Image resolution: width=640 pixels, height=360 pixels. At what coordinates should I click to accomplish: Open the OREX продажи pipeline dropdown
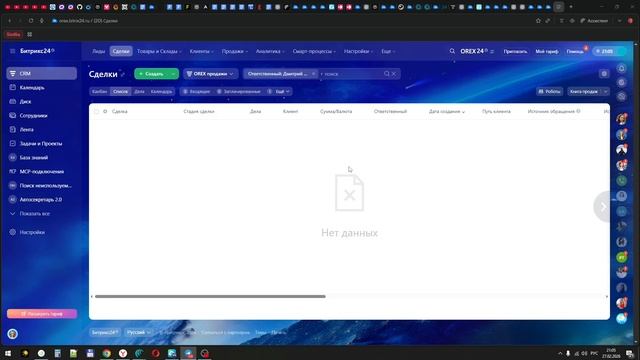coord(210,74)
